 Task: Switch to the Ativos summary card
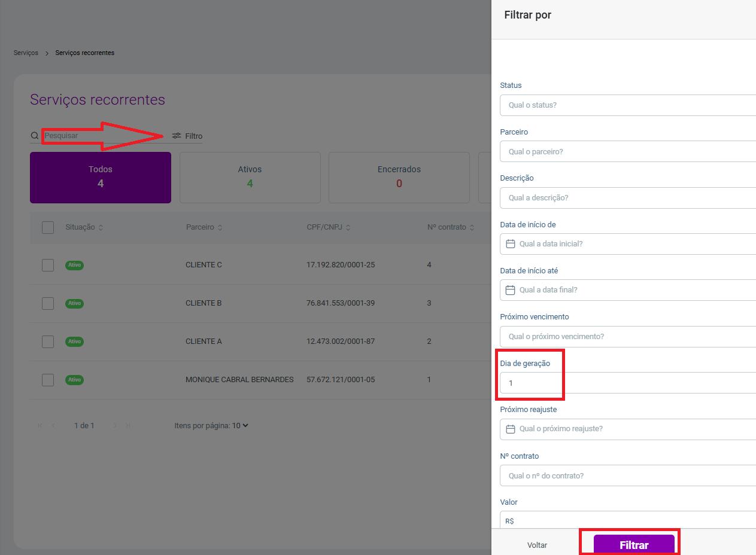click(250, 178)
